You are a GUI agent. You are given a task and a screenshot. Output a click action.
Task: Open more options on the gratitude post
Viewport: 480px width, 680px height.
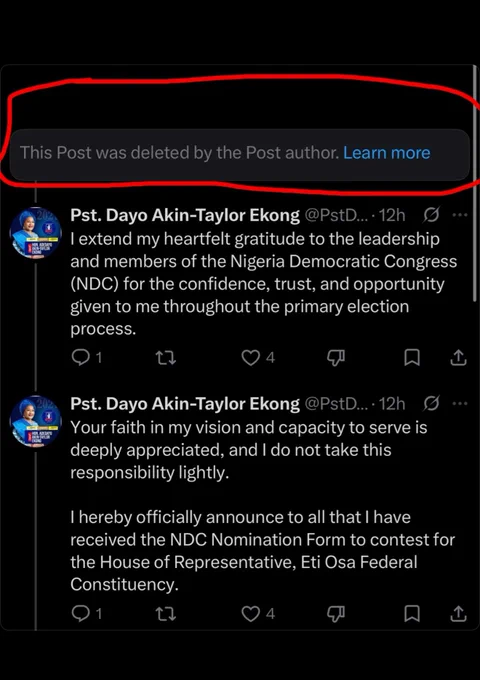460,215
